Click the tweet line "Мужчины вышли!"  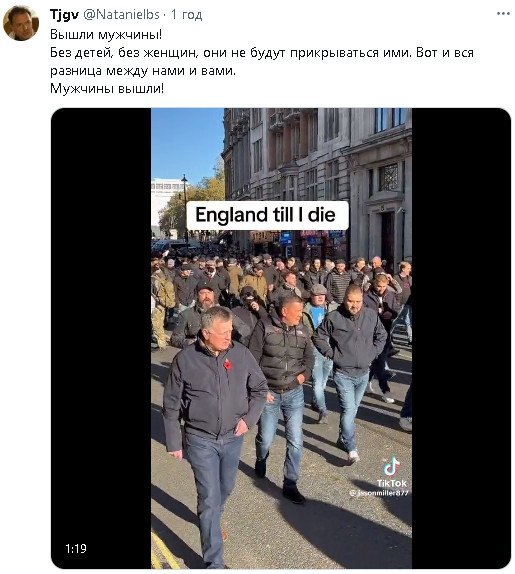107,89
